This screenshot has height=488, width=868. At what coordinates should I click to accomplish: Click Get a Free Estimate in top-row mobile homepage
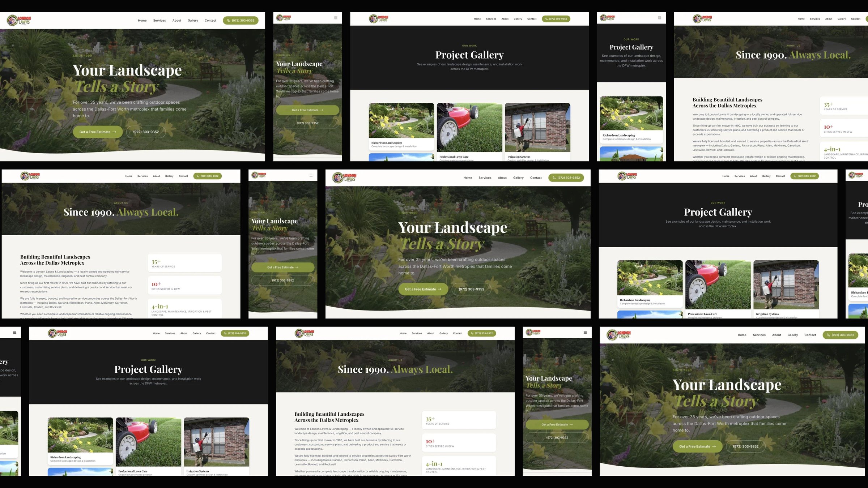tap(307, 110)
